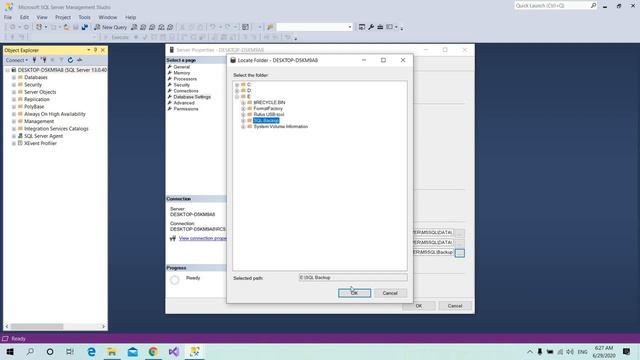Pin the Object Explorer panel
Screen dimensions: 640x360
coord(96,50)
